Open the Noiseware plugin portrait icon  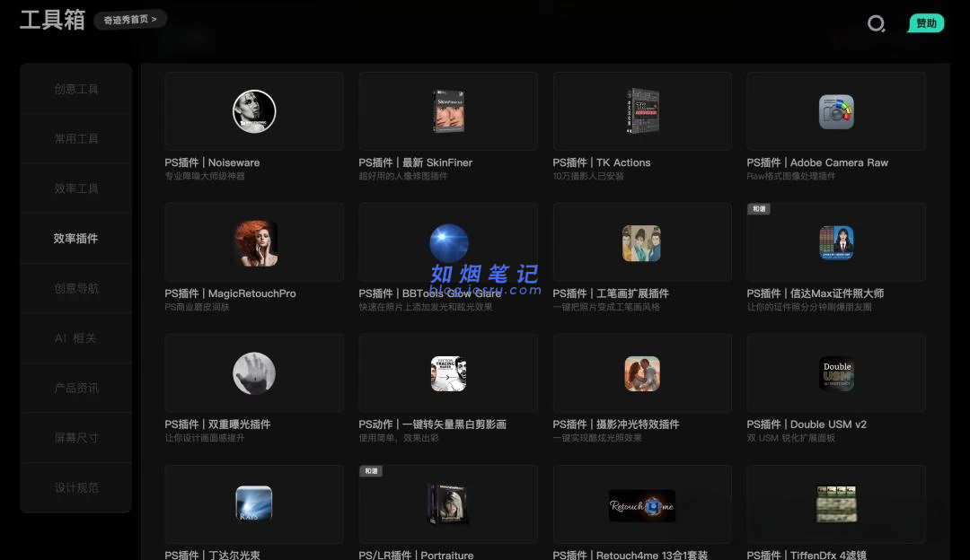(x=254, y=112)
